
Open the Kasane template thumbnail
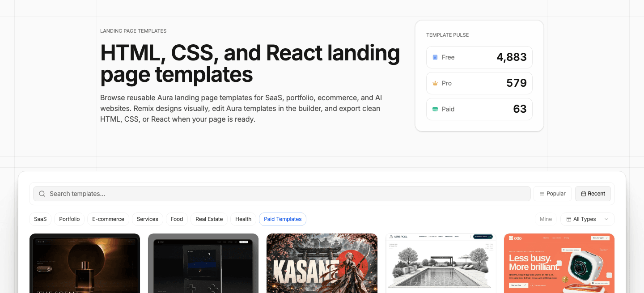(322, 263)
